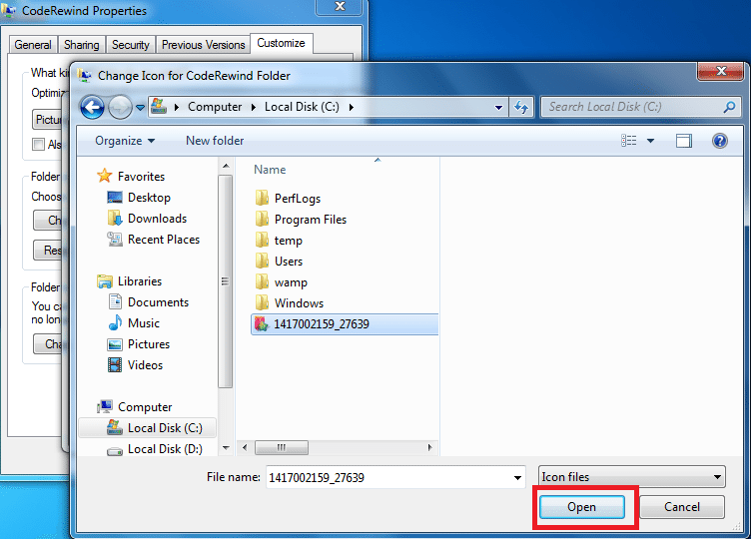This screenshot has width=756, height=539.
Task: Select Libraries in navigation pane
Action: coord(140,281)
